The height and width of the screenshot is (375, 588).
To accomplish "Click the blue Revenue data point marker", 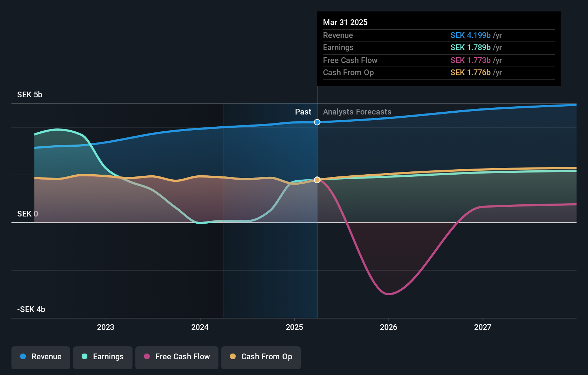I will coord(317,122).
